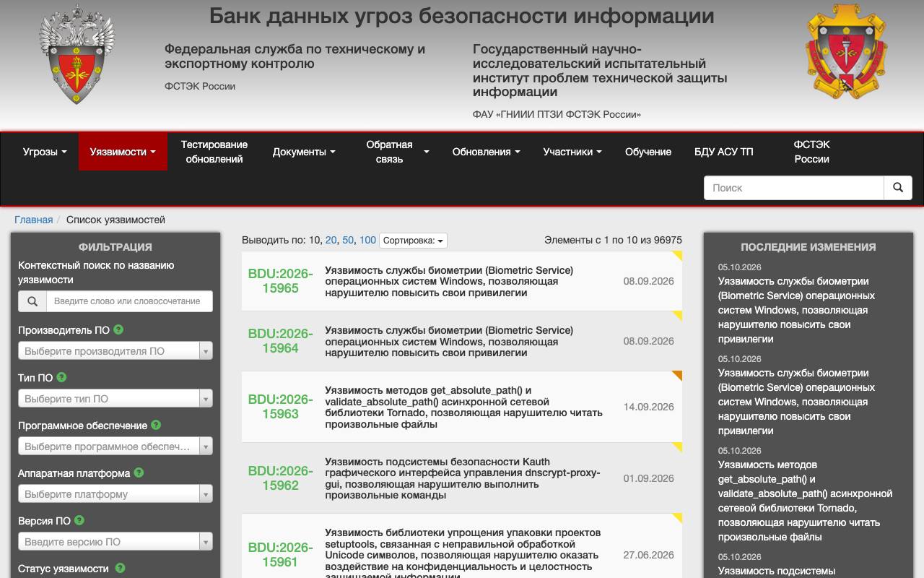
Task: Show 100 items per page
Action: pyautogui.click(x=367, y=240)
